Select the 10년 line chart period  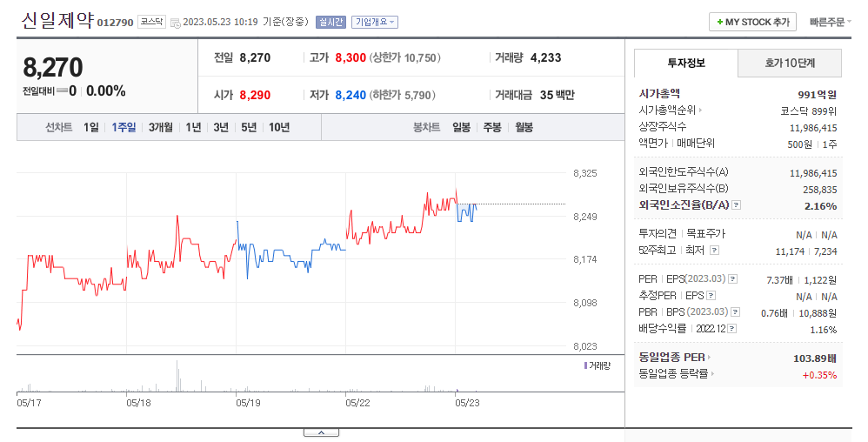click(279, 127)
